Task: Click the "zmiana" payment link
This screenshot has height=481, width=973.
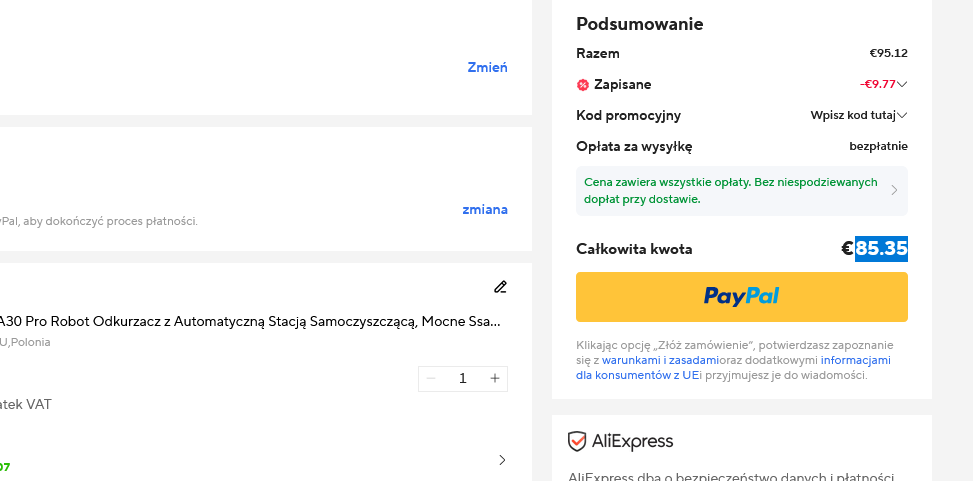Action: pyautogui.click(x=485, y=209)
